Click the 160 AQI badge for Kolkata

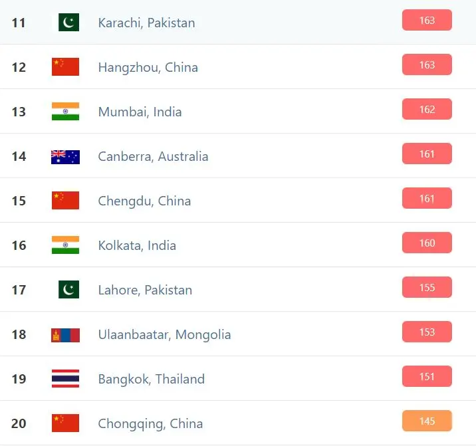point(427,243)
